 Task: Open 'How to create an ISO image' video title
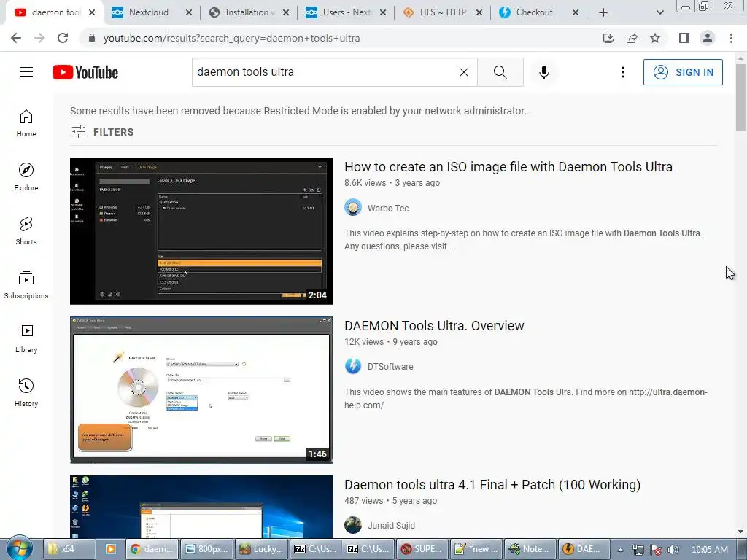coord(508,167)
